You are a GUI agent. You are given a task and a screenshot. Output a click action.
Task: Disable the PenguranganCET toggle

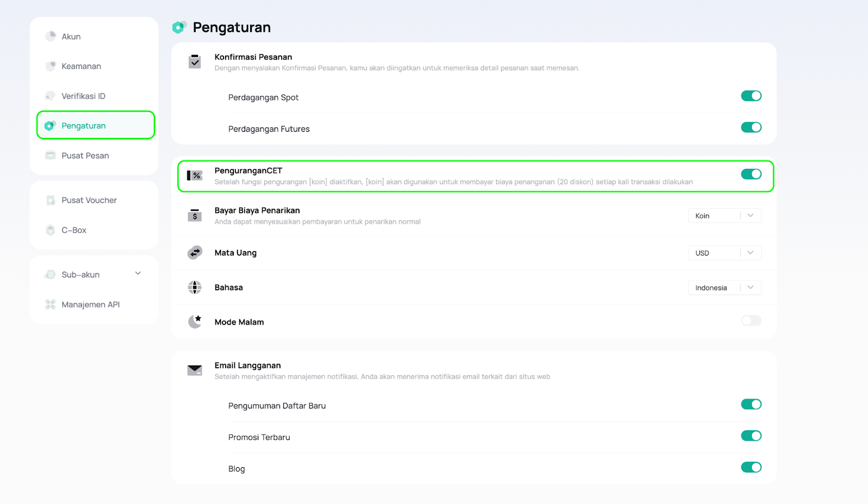[751, 174]
